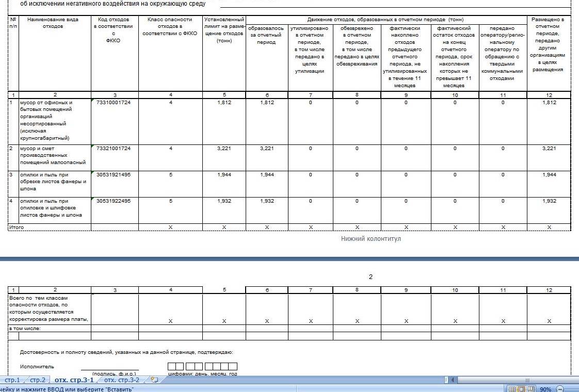Viewport: 579px width, 392px height.
Task: Insert a new worksheet via tab icon
Action: (x=154, y=380)
